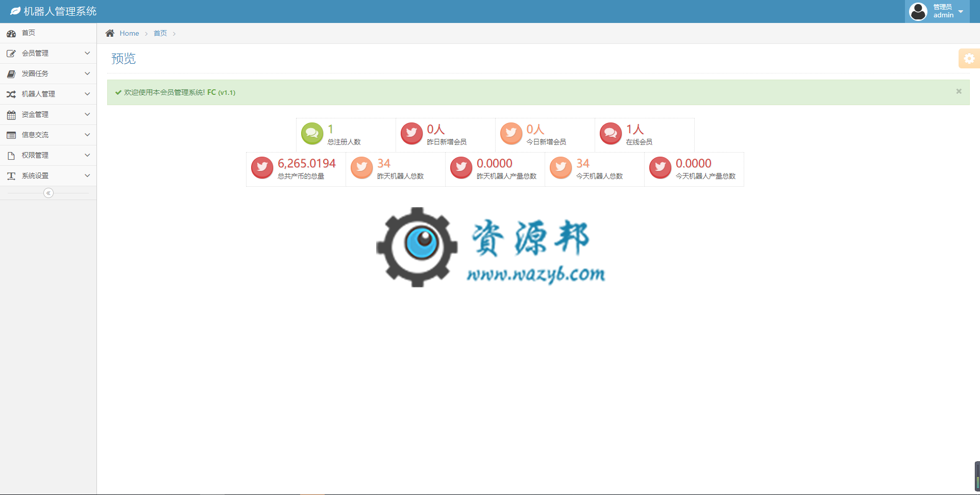Viewport: 980px width, 495px height.
Task: Click the orange bird icon for 昨天机器人总数
Action: tap(361, 167)
